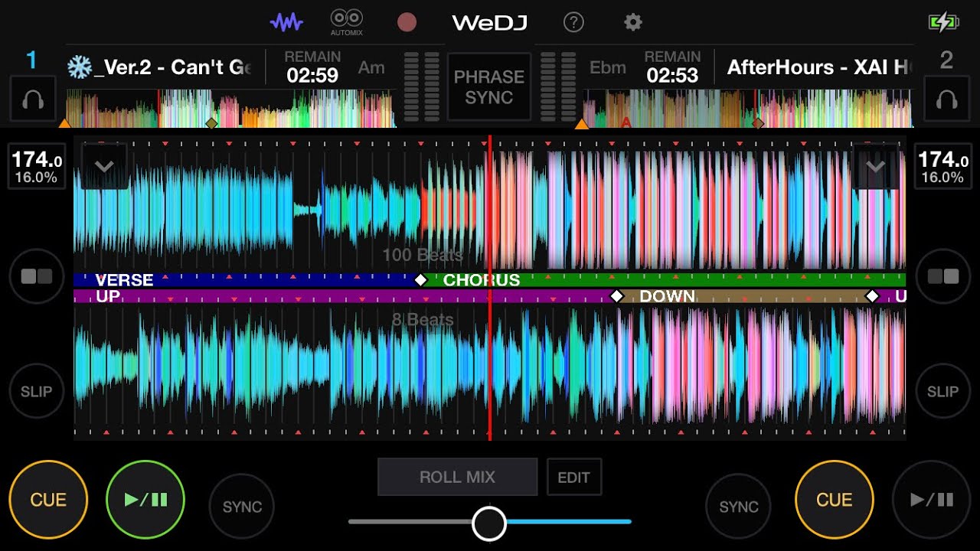
Task: Click the diamond marker after the DOWN phrase
Action: coord(872,296)
